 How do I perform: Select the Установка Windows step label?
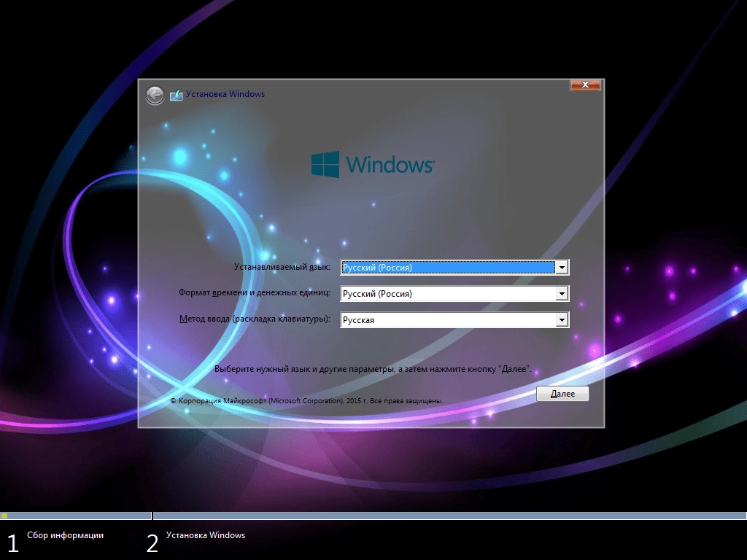[206, 534]
